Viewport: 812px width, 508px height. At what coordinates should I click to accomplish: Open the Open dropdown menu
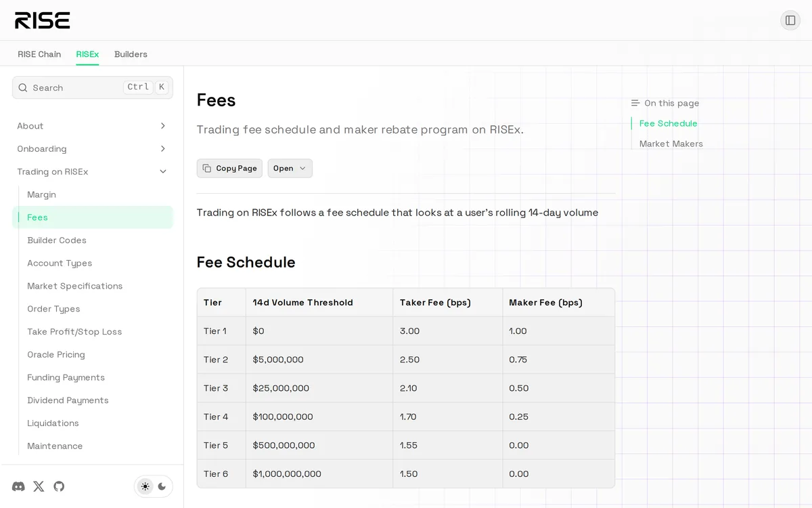point(290,168)
